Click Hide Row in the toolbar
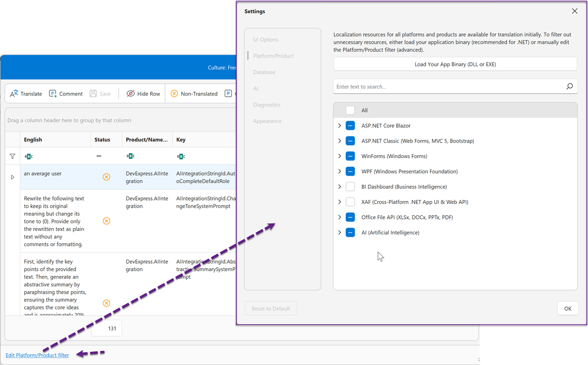Image resolution: width=588 pixels, height=365 pixels. coord(143,94)
